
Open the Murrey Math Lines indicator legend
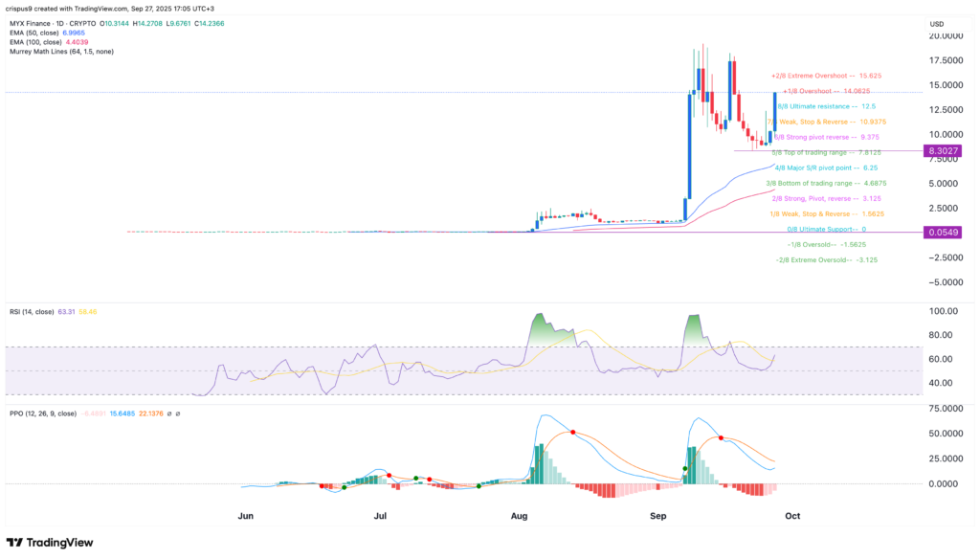[x=62, y=52]
